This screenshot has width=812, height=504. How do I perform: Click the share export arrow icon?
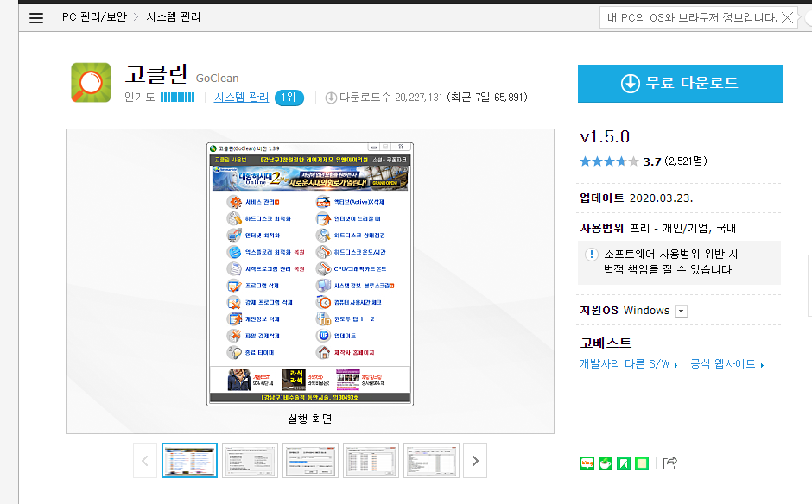pos(669,463)
